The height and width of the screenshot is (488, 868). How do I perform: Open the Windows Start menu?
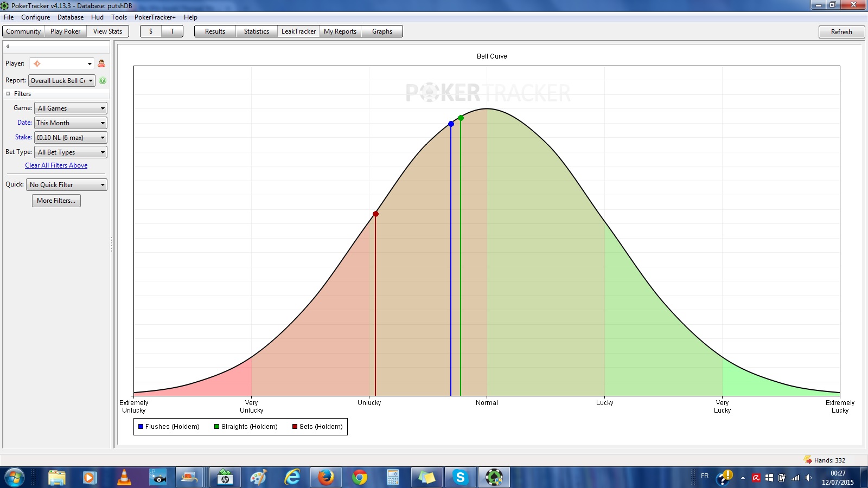(15, 478)
